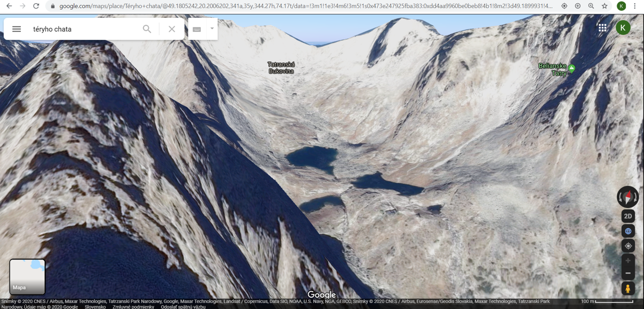Switch to Mapa view via the thumbnail
This screenshot has height=309, width=644.
pyautogui.click(x=27, y=276)
